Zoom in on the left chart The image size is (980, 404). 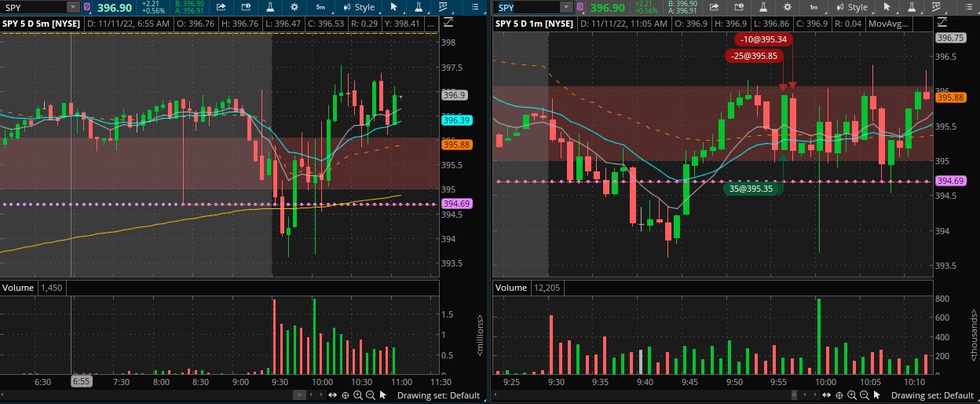pos(357,395)
